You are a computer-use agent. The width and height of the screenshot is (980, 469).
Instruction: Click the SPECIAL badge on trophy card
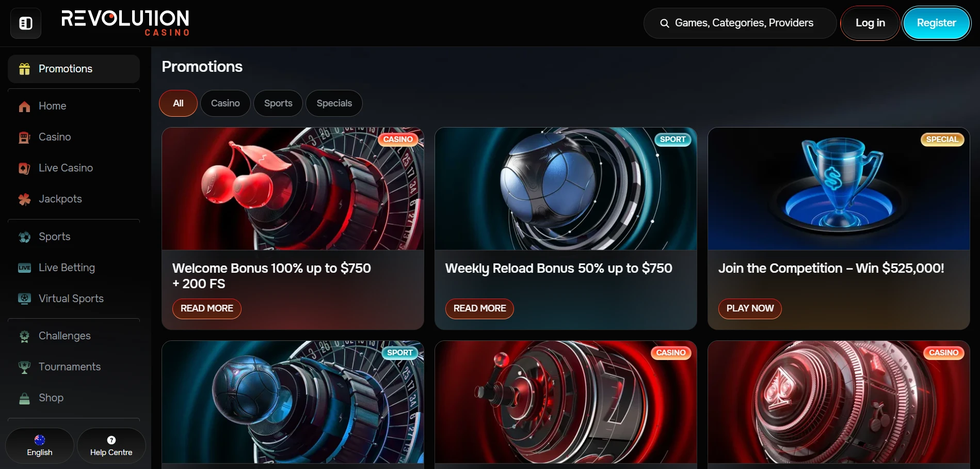[x=942, y=139]
